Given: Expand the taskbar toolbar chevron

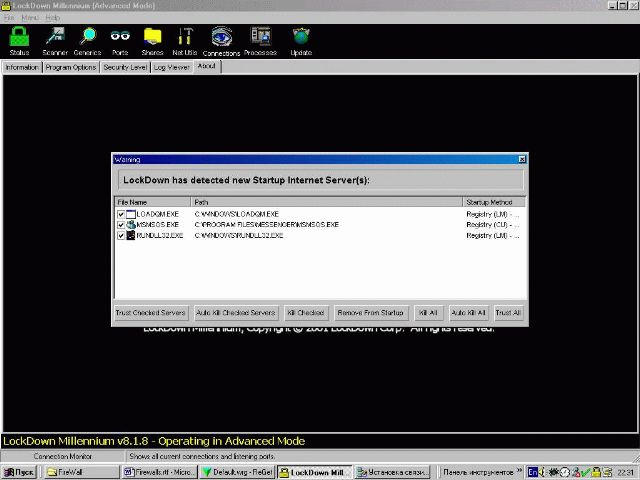Looking at the screenshot, I should 519,471.
